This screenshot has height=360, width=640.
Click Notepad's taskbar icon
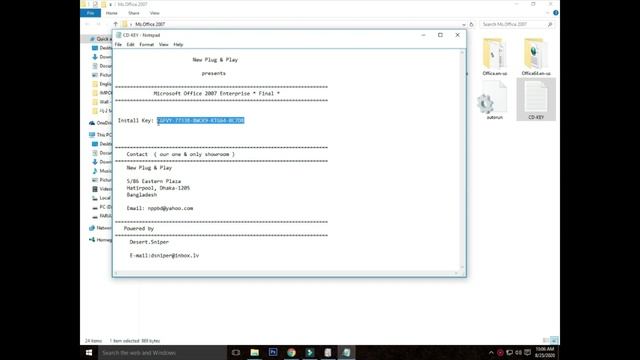(x=346, y=353)
